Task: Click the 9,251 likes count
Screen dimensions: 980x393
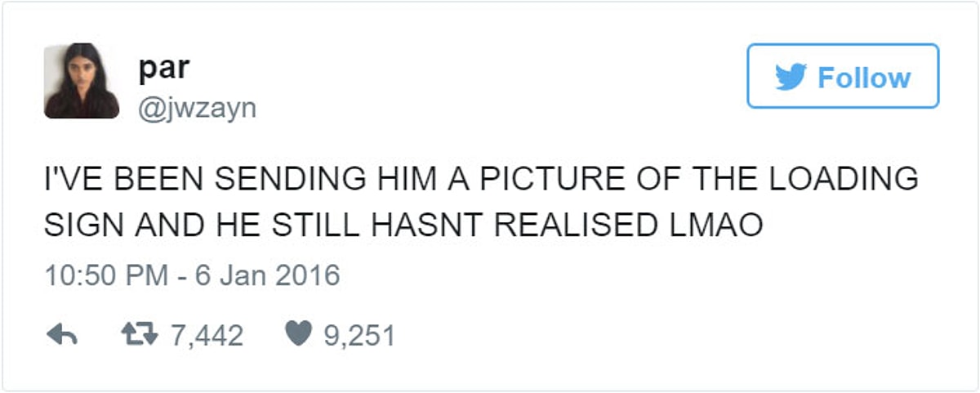Action: coord(359,335)
